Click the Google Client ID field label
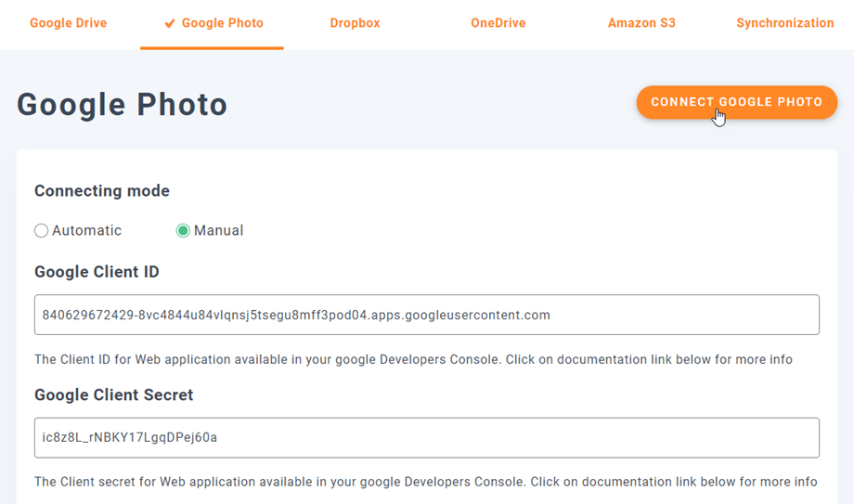The width and height of the screenshot is (854, 504). point(97,272)
